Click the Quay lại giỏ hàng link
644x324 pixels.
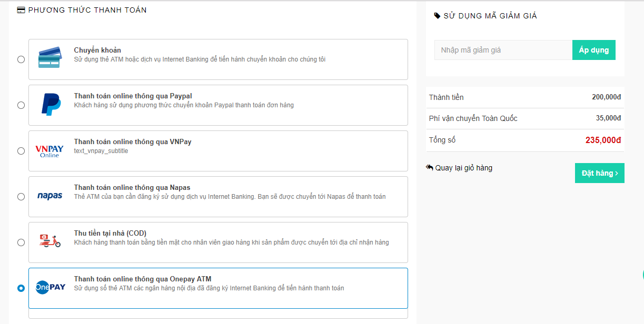coord(459,168)
